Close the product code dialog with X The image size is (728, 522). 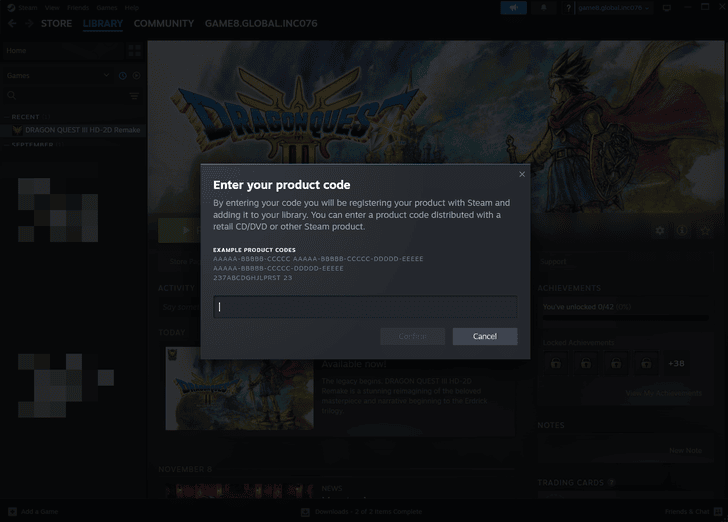(x=522, y=174)
